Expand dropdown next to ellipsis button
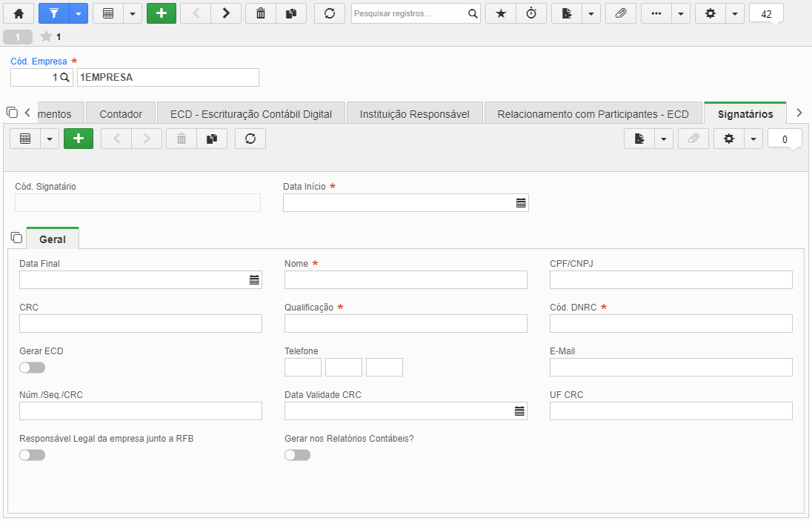The width and height of the screenshot is (812, 521). 681,13
